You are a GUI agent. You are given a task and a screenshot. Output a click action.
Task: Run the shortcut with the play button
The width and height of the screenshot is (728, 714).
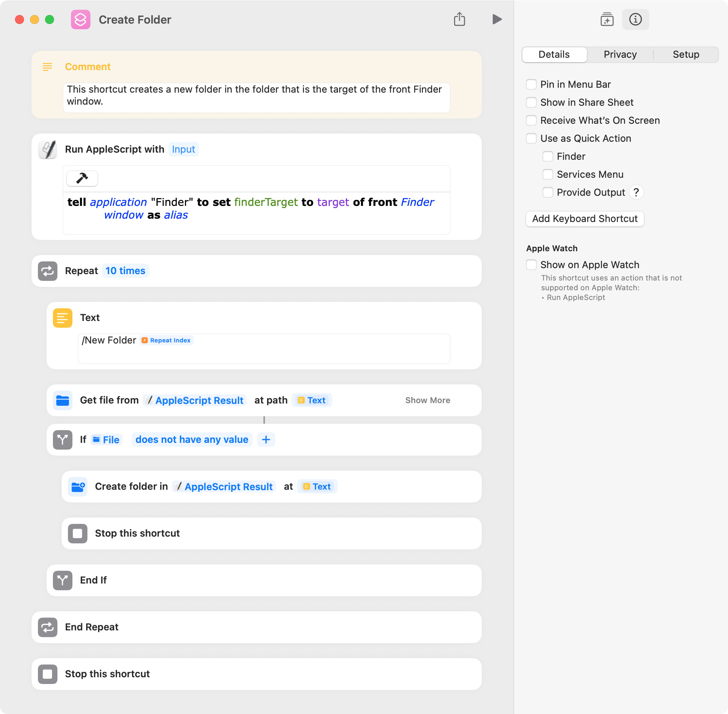(497, 19)
